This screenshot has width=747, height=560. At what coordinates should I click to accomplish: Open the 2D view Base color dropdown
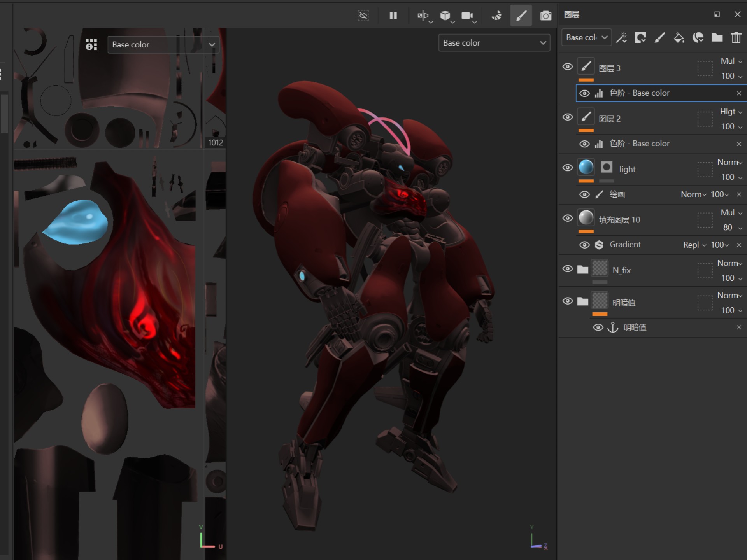(163, 45)
